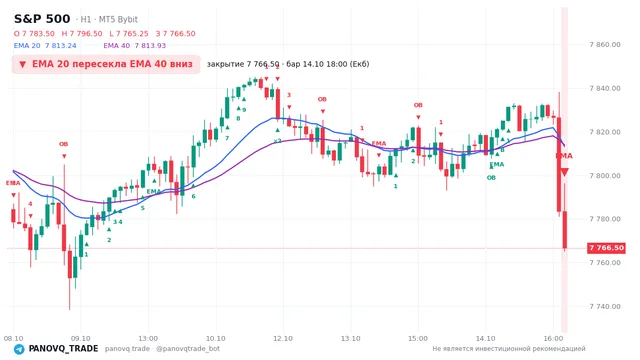Click the investment disclaimer text at bottom right
Image resolution: width=640 pixels, height=360 pixels.
(x=509, y=349)
